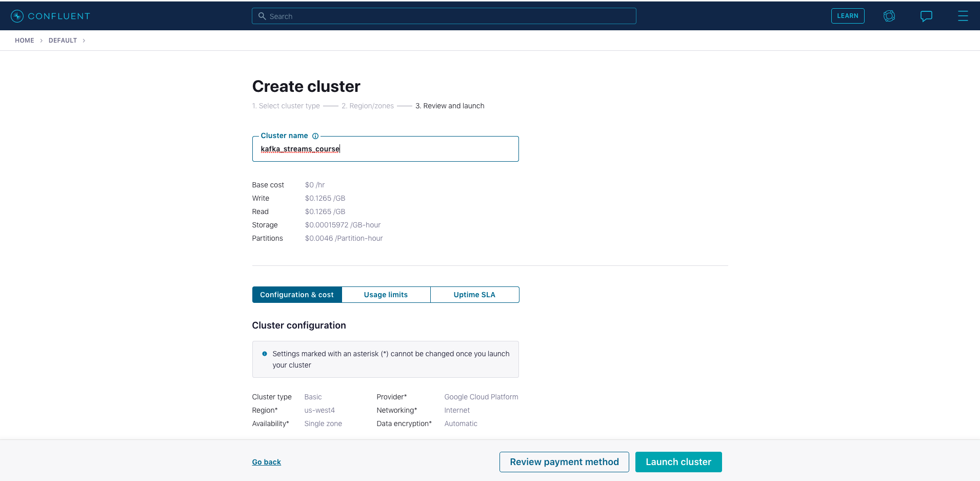Click the Create cluster heading
980x481 pixels.
(x=306, y=86)
